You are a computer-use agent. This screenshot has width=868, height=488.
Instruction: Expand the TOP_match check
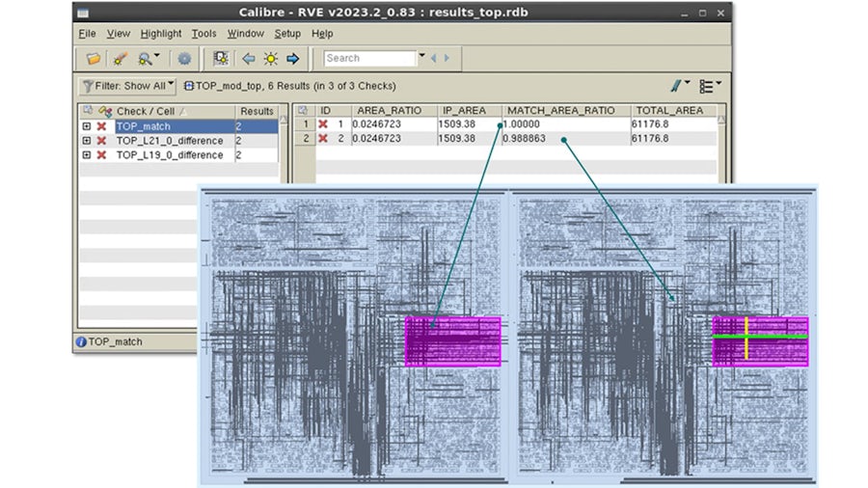pos(87,126)
